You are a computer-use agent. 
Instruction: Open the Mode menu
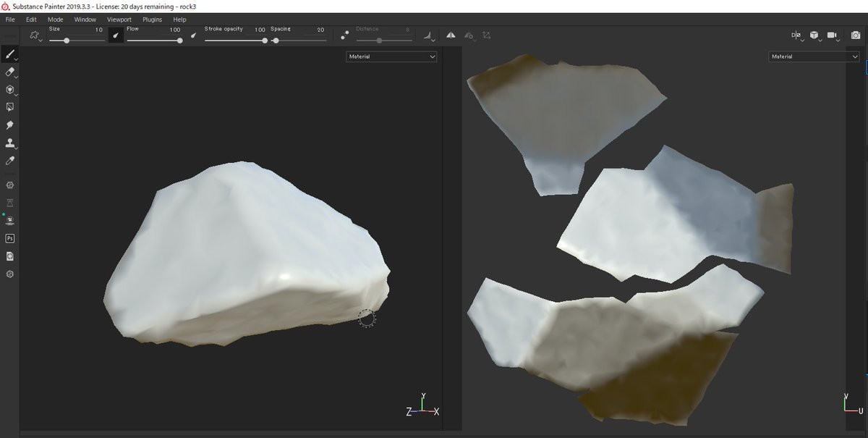tap(55, 20)
